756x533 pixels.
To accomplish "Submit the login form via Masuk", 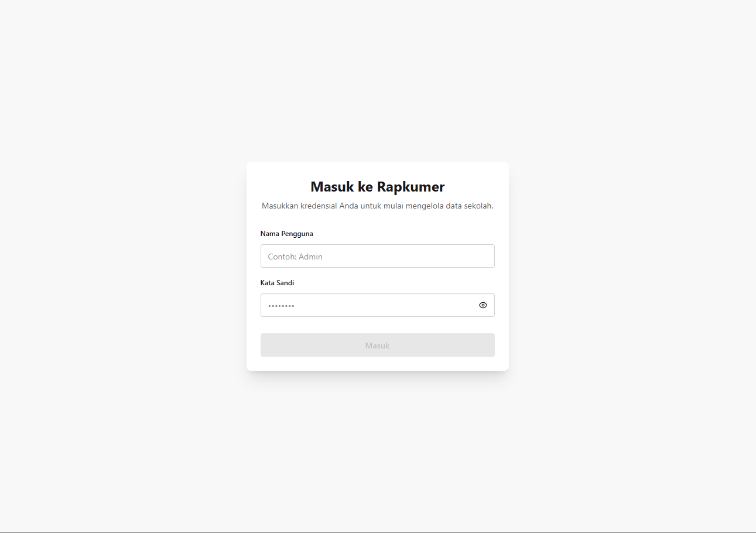I will point(377,345).
